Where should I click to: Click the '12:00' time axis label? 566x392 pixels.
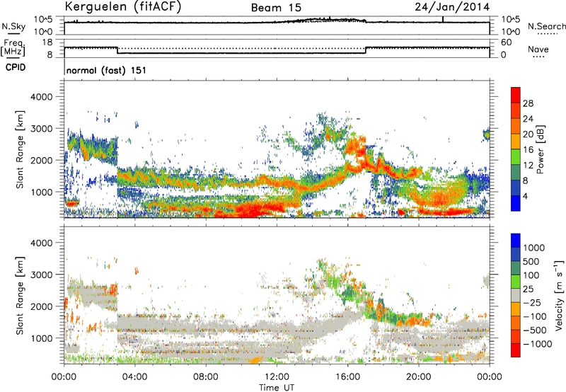277,377
